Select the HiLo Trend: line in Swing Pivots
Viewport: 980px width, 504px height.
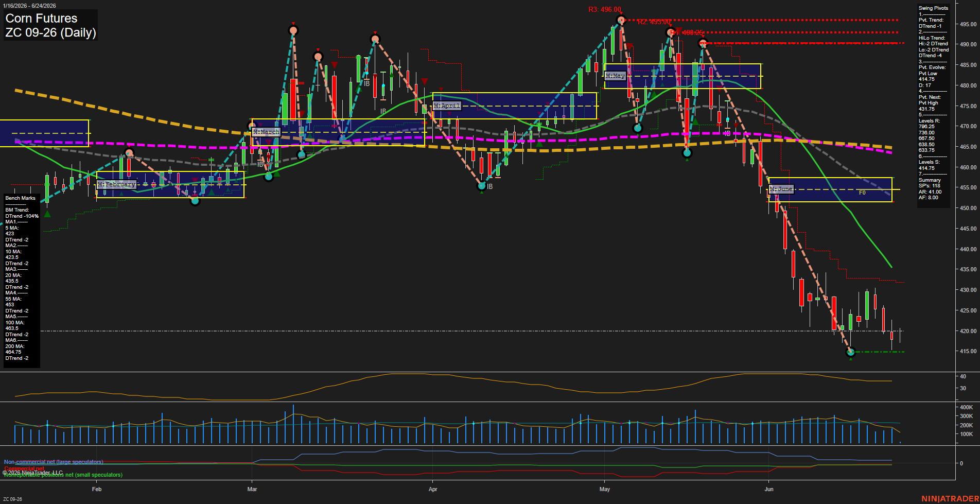[932, 38]
